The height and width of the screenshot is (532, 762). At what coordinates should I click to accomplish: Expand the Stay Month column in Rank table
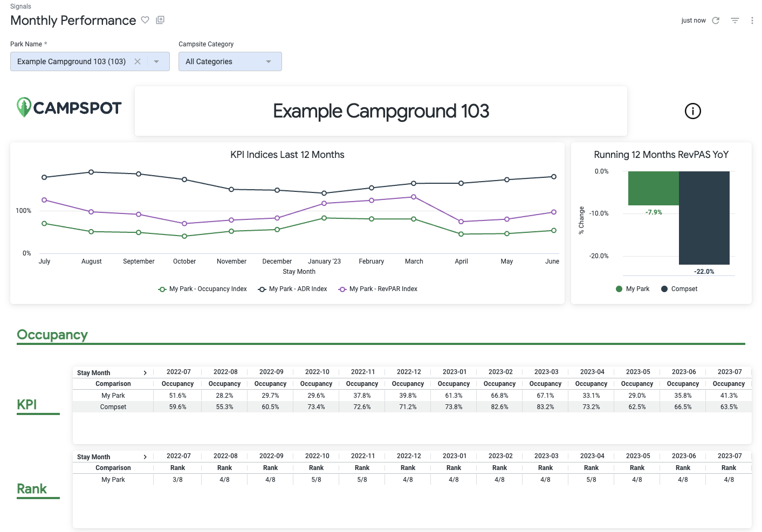(145, 457)
